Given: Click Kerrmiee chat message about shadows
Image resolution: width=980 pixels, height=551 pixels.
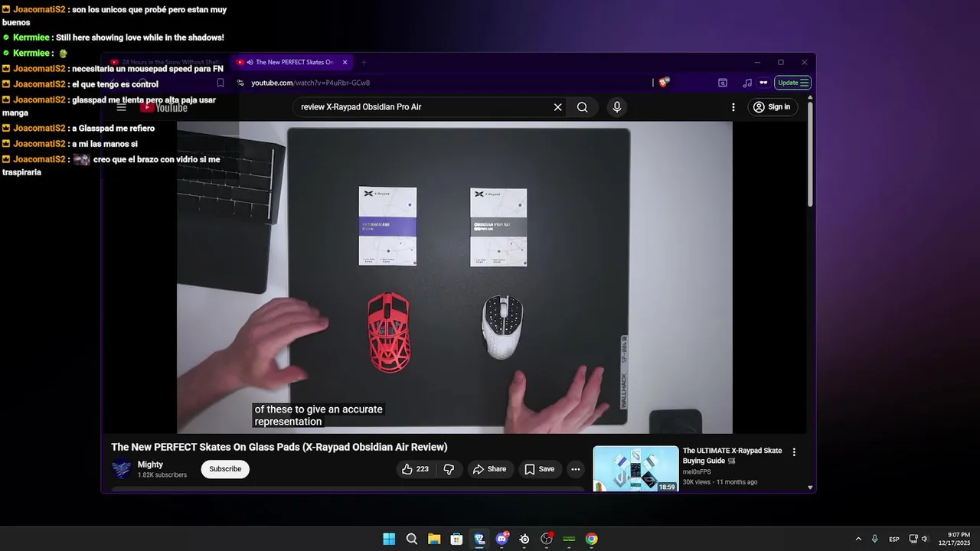Looking at the screenshot, I should click(x=113, y=37).
